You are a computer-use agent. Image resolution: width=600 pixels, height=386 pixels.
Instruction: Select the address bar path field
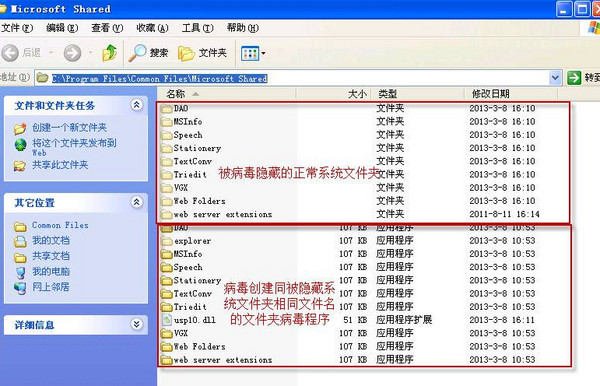coord(298,78)
